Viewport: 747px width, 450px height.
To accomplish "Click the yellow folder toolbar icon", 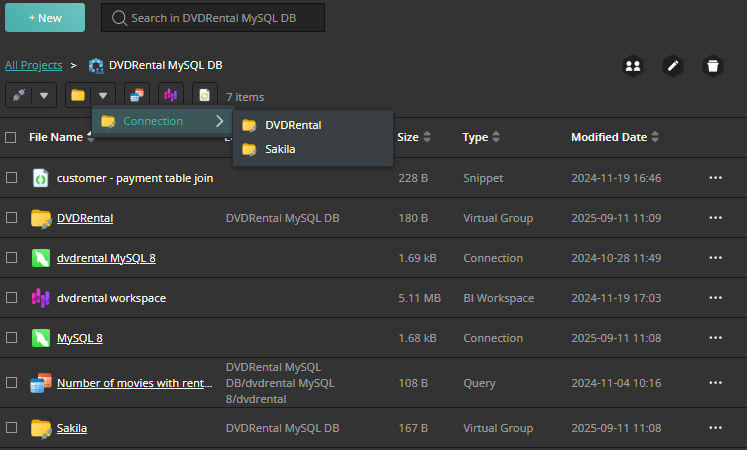I will (78, 96).
